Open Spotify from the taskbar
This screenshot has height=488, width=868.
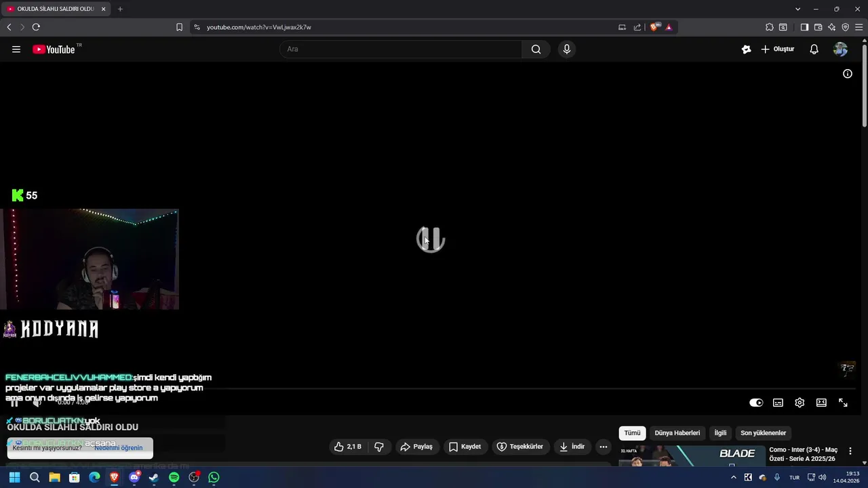coord(174,478)
